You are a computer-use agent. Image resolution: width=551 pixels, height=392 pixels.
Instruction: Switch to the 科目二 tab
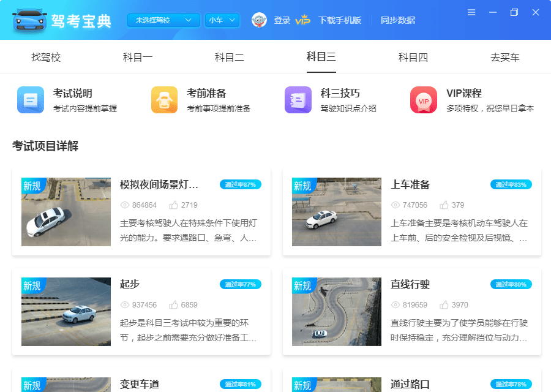230,57
